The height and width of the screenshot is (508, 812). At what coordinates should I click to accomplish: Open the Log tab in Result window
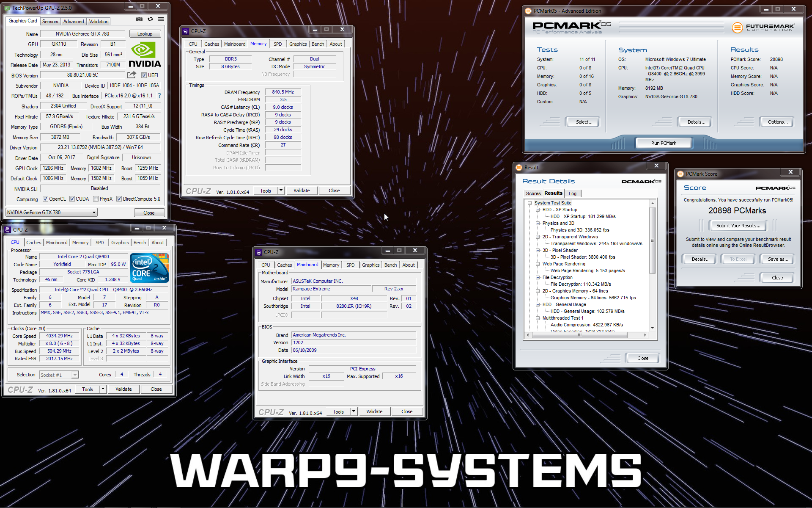(572, 193)
